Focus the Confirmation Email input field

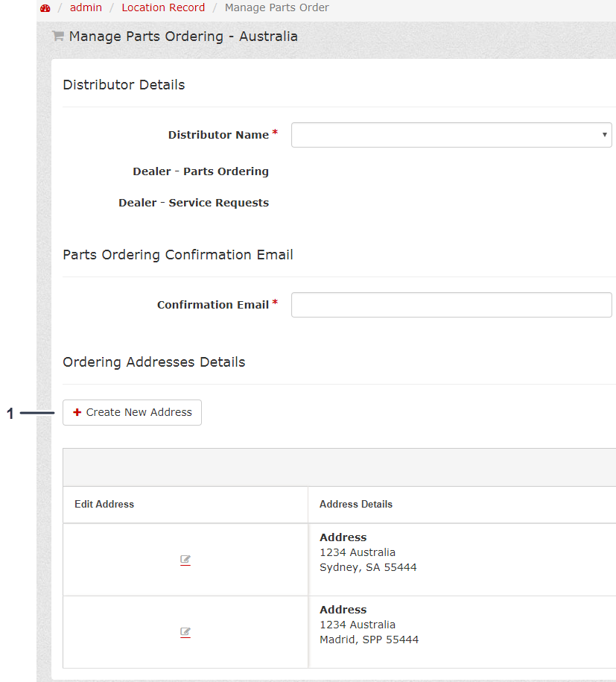click(451, 305)
